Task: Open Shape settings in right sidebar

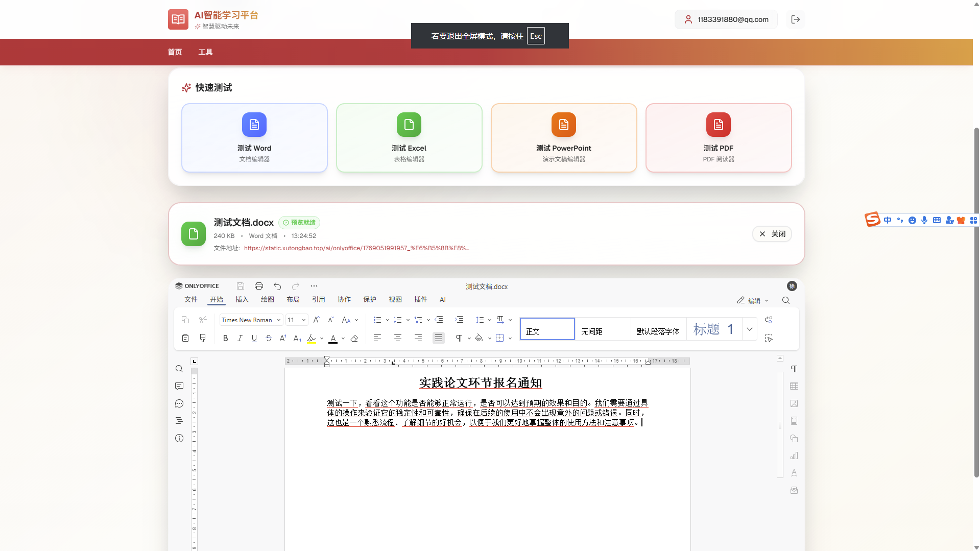Action: (794, 438)
